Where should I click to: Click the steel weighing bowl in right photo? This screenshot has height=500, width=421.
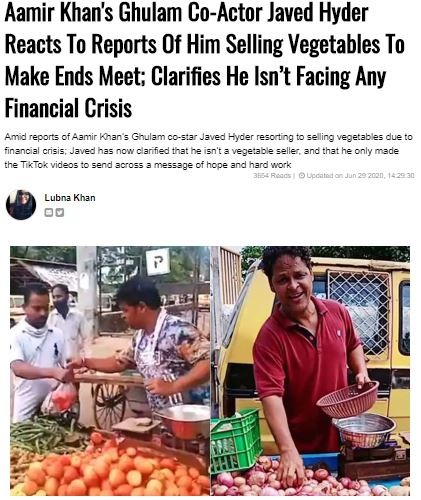(364, 430)
